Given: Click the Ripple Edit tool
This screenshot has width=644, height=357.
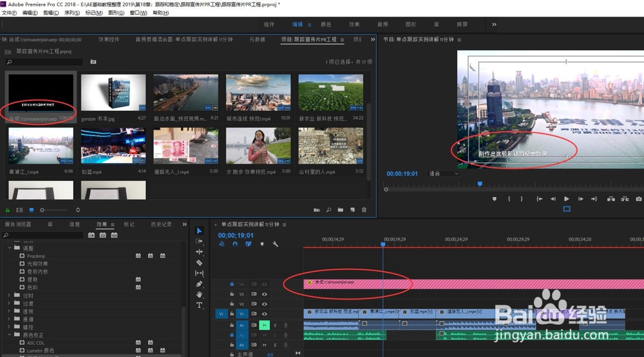Looking at the screenshot, I should click(199, 252).
